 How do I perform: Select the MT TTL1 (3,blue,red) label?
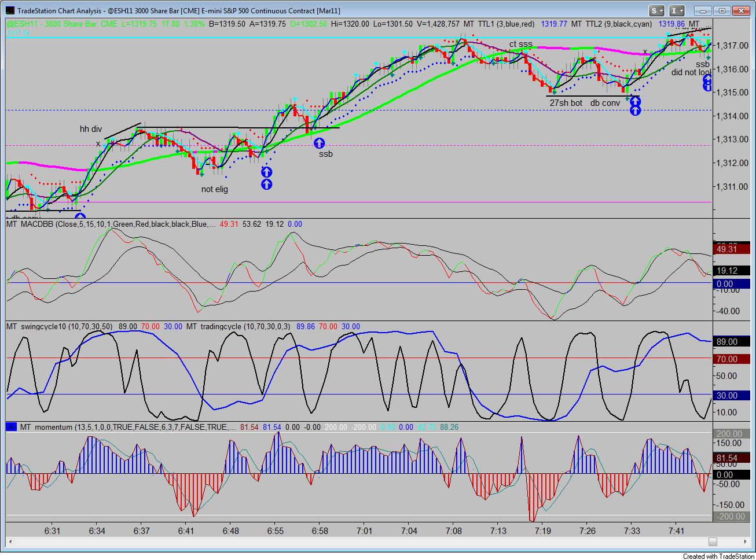click(x=498, y=24)
